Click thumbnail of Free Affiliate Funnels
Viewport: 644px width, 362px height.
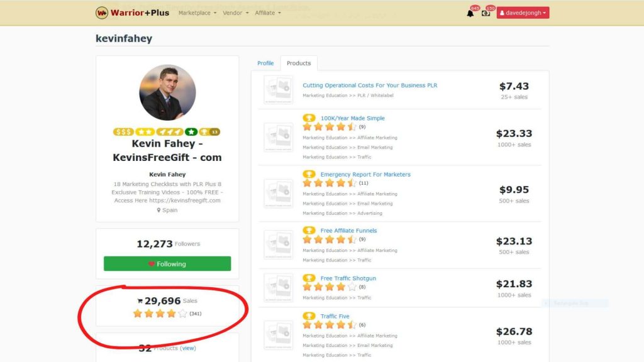click(278, 244)
